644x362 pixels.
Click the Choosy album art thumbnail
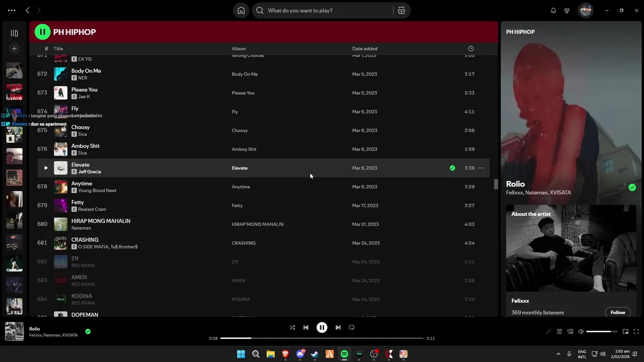[60, 130]
